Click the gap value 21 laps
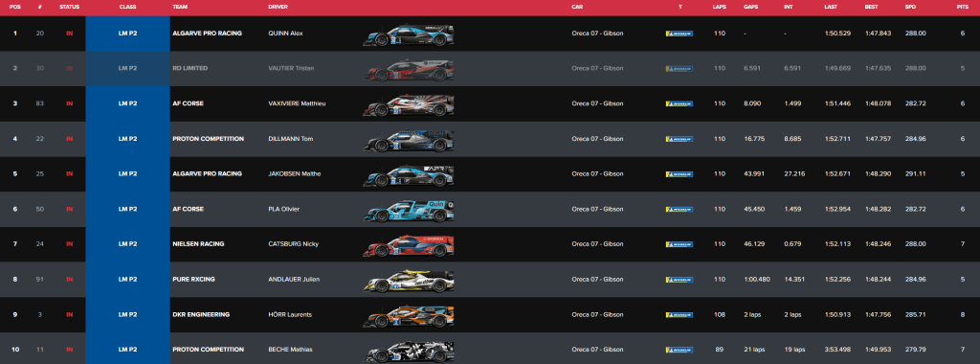Screen dimensions: 980x364 point(754,350)
